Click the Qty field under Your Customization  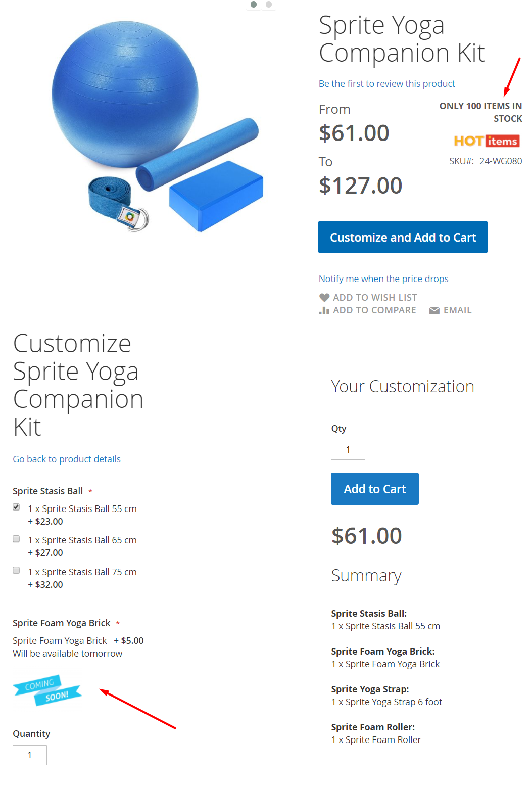348,450
